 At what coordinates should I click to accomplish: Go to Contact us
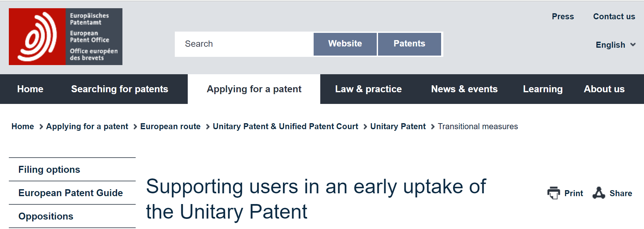(614, 16)
